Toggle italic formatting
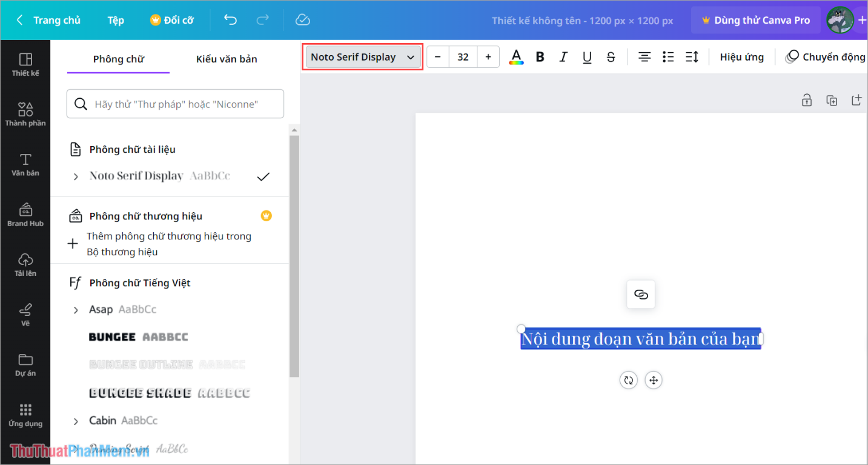 tap(563, 57)
